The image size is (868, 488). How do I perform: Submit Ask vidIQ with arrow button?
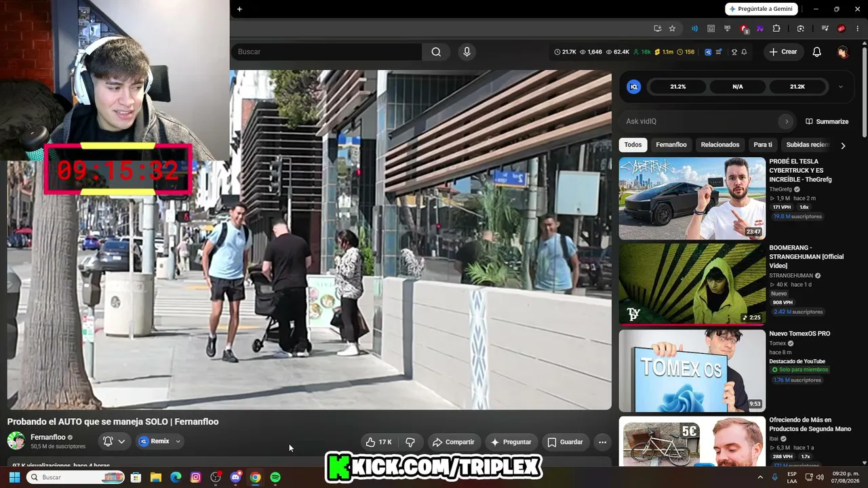click(786, 121)
